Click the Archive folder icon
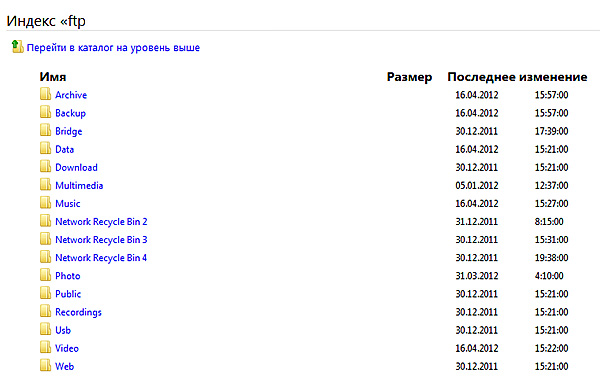Viewport: 600px width, 387px height. pyautogui.click(x=46, y=94)
